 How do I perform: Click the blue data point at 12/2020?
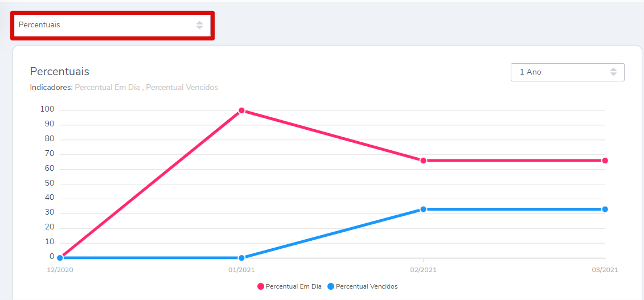60,258
